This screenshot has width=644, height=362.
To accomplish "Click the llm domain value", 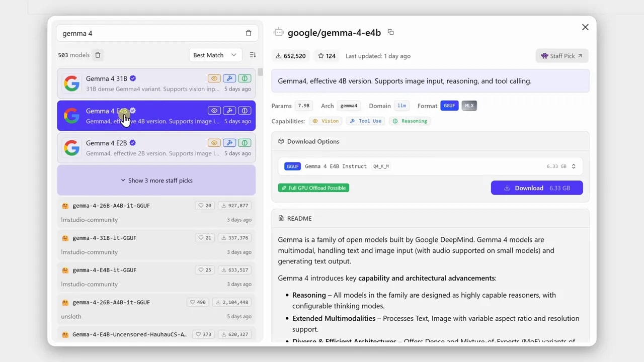I will click(401, 106).
